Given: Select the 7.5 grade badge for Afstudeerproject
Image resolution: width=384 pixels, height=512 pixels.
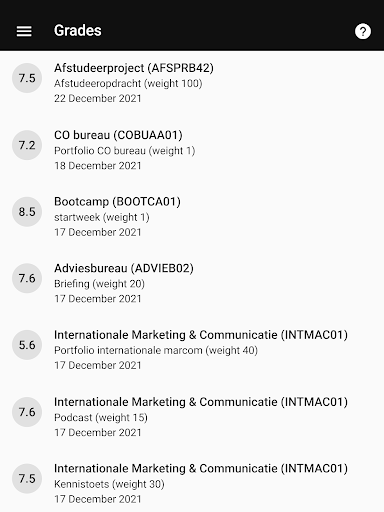Looking at the screenshot, I should coord(27,78).
